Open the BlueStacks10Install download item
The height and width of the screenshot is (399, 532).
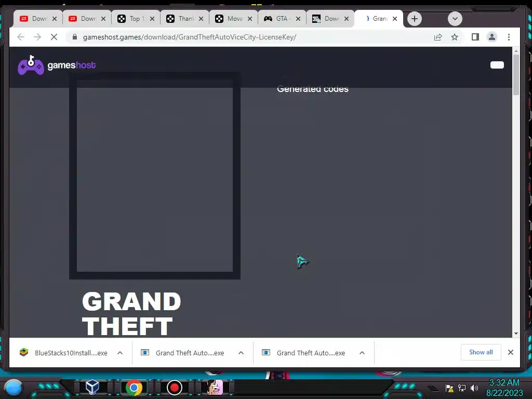point(64,353)
